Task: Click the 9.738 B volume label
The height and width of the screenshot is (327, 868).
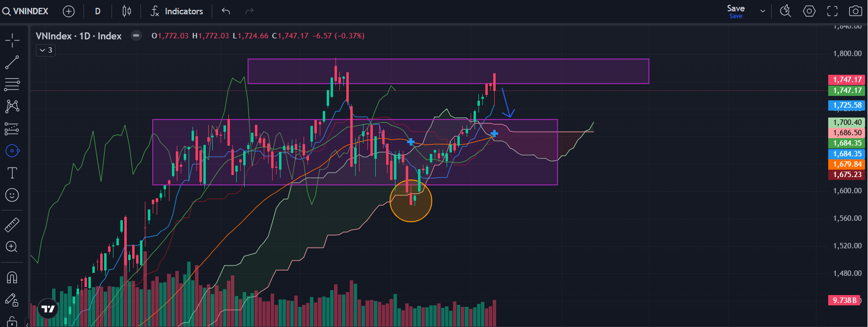Action: [844, 300]
